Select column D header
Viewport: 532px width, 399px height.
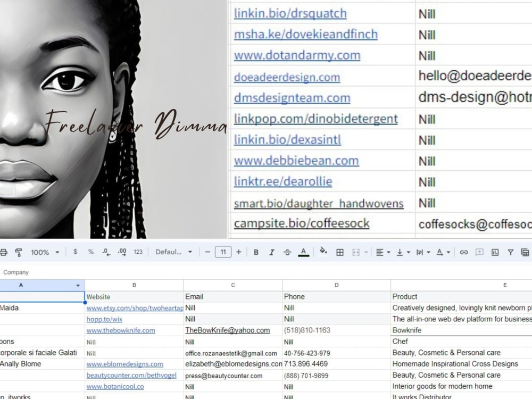coord(337,285)
